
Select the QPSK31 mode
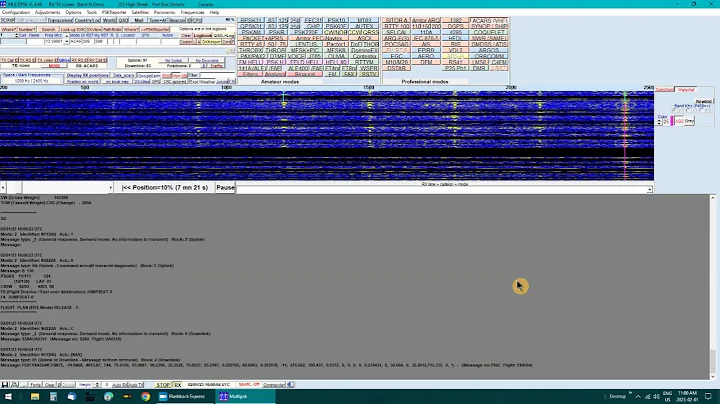[x=251, y=26]
